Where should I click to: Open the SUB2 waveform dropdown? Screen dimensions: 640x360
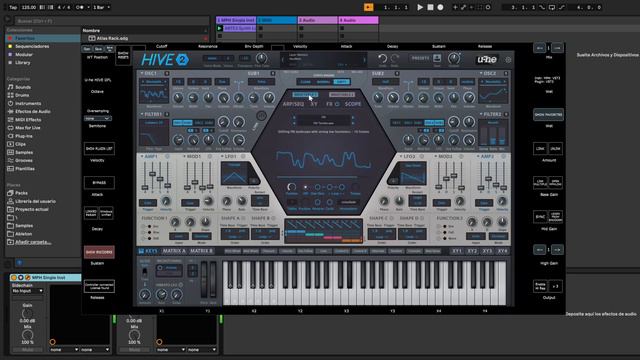(386, 82)
